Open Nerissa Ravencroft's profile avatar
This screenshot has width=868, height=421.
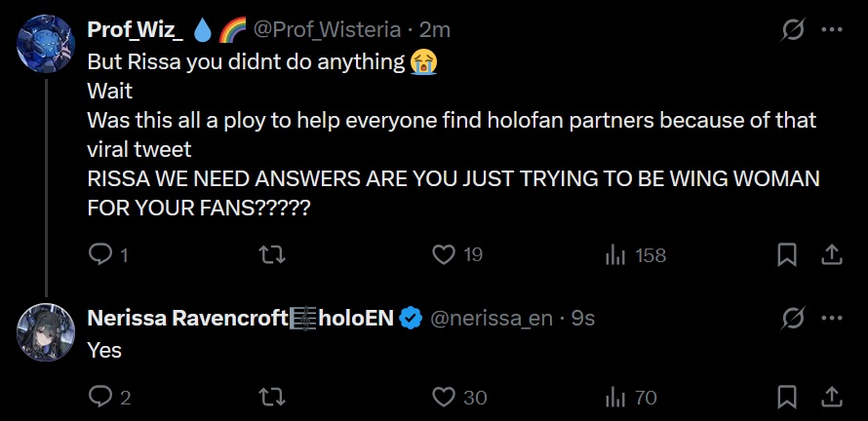[x=46, y=332]
